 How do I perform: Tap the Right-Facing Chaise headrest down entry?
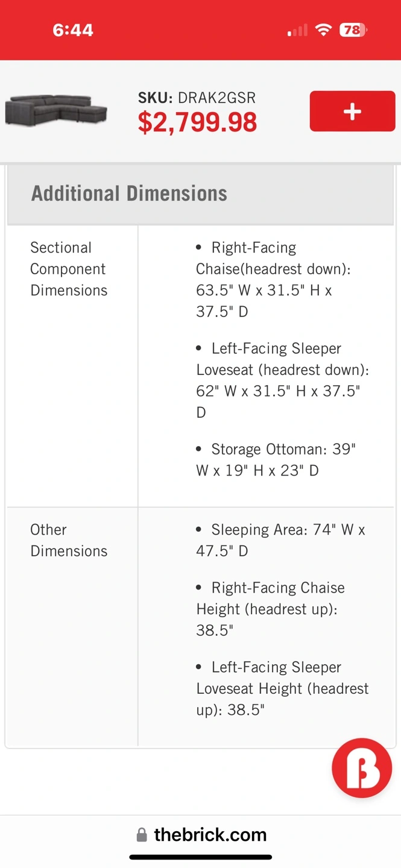(273, 280)
